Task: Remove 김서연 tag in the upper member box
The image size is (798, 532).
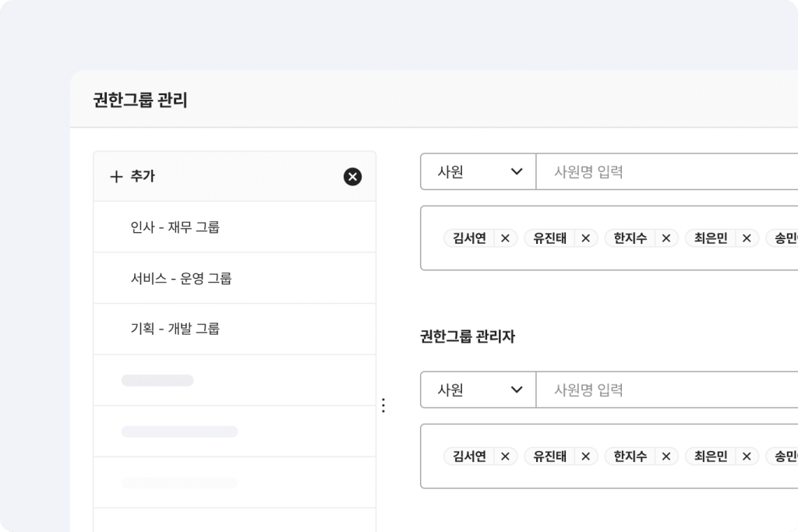Action: 505,238
